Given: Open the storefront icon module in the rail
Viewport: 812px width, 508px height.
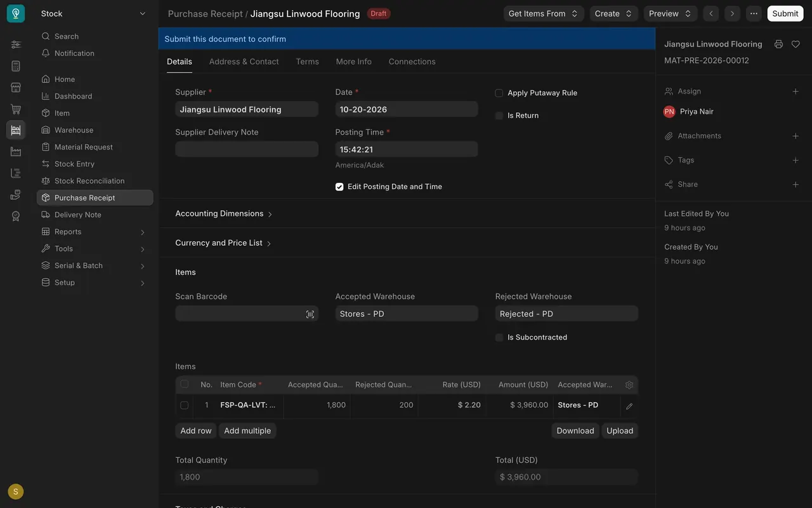Looking at the screenshot, I should tap(16, 88).
